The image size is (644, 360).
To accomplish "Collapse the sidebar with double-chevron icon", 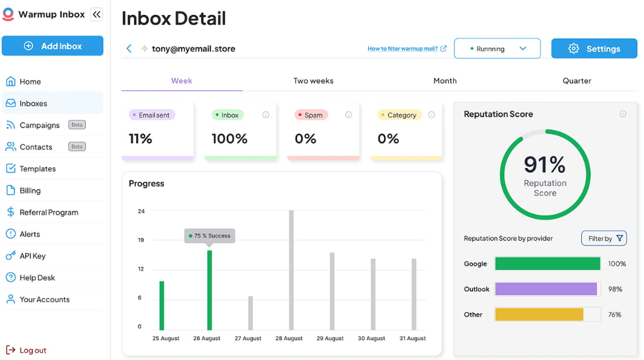I will [96, 14].
